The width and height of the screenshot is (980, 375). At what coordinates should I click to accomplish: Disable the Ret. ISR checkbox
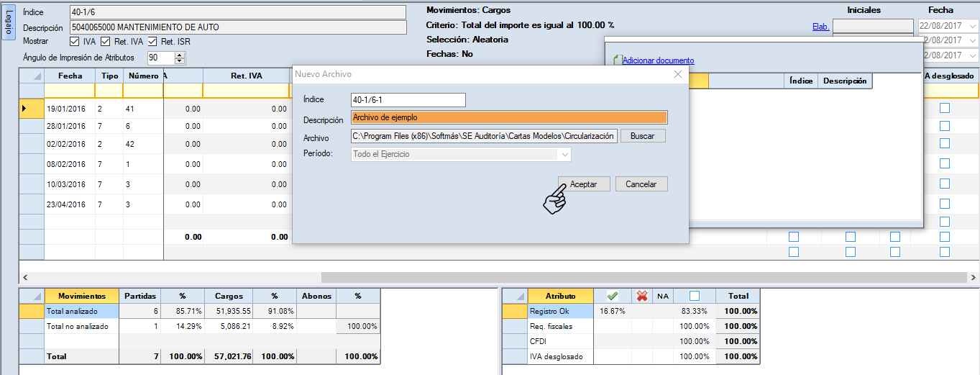point(152,42)
